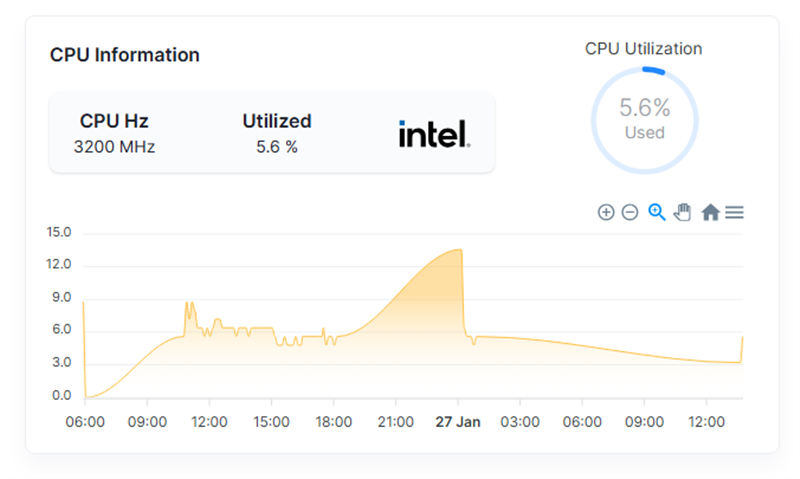Screen dimensions: 800x479
Task: Click the Utilized 5.6 % value
Action: click(x=277, y=147)
